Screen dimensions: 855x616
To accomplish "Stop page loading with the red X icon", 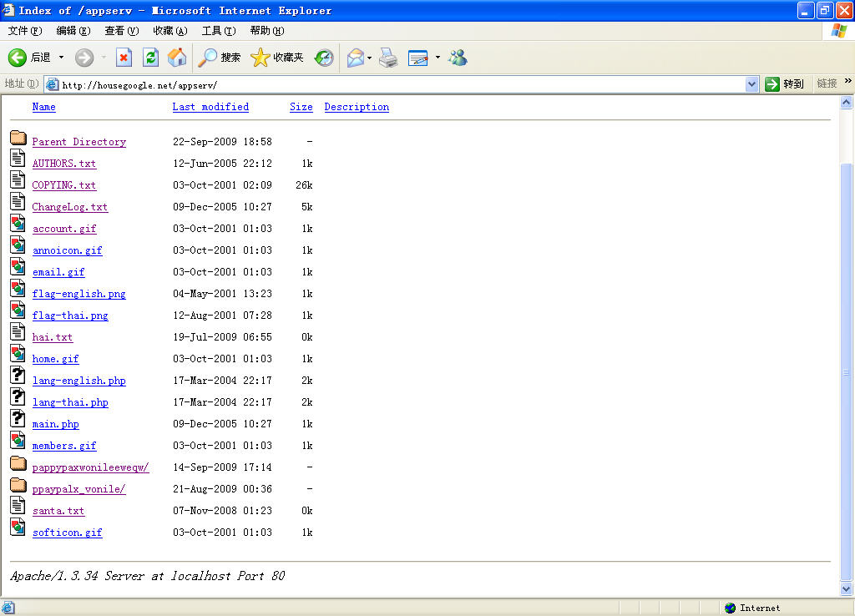I will coord(124,58).
